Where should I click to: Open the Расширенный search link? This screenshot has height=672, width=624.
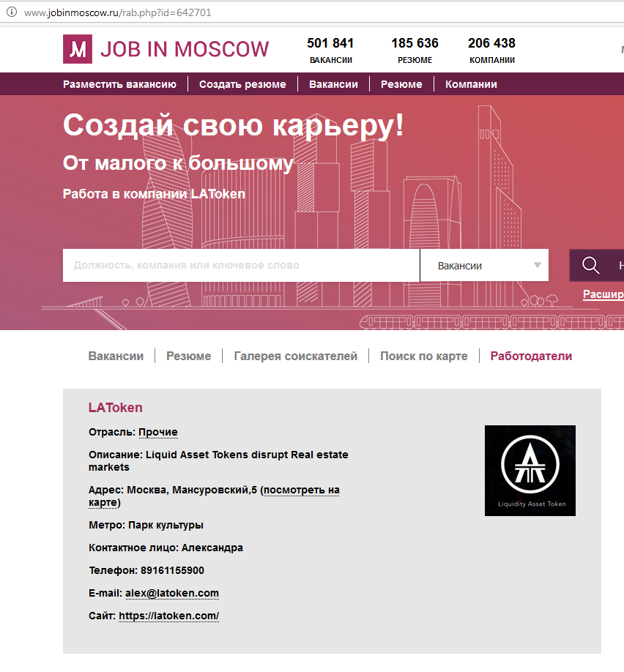pyautogui.click(x=603, y=294)
